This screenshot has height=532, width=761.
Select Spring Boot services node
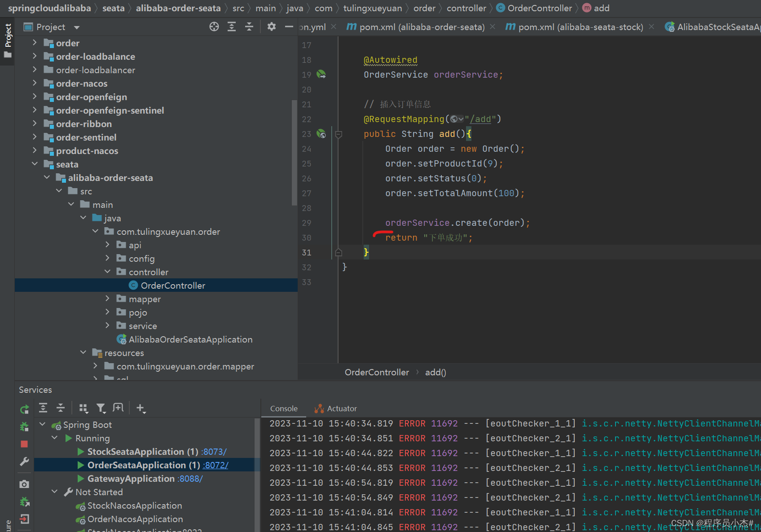pos(88,425)
